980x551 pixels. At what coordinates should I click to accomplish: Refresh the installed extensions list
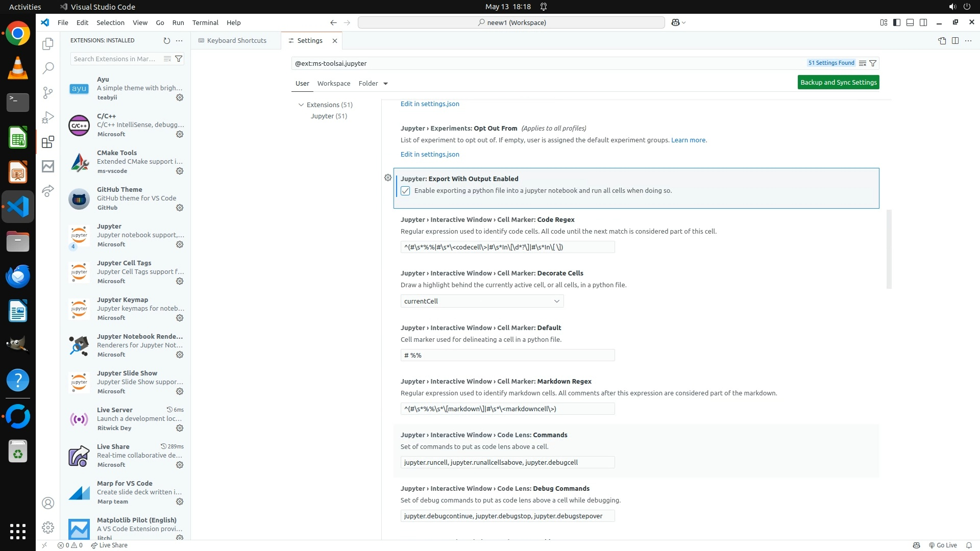(166, 40)
